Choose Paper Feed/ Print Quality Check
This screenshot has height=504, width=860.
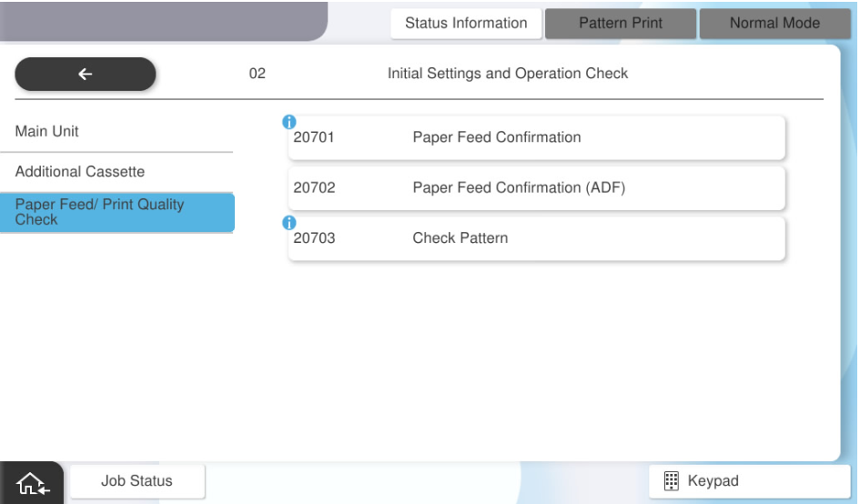[x=116, y=213]
